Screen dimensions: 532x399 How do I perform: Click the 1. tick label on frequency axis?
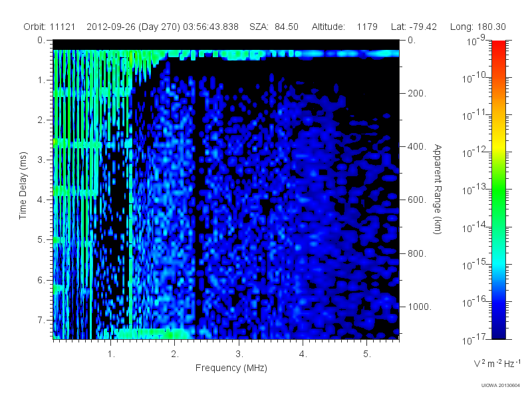pos(111,354)
